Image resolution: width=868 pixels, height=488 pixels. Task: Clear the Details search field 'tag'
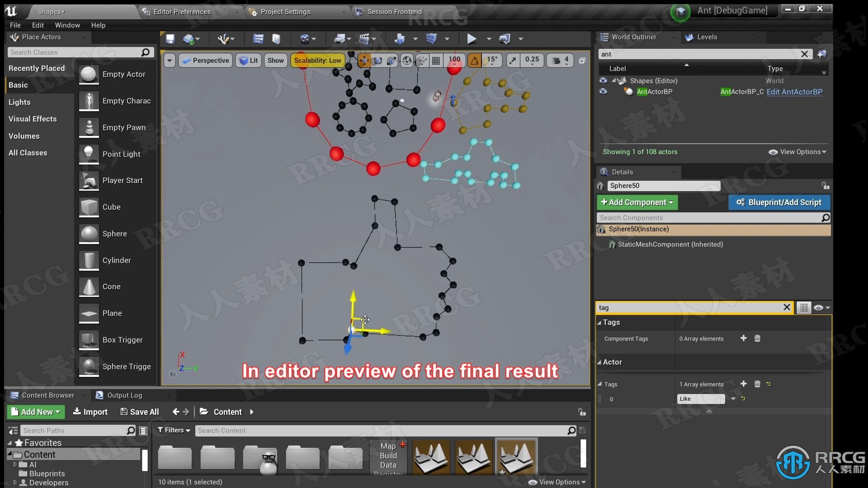tap(787, 307)
